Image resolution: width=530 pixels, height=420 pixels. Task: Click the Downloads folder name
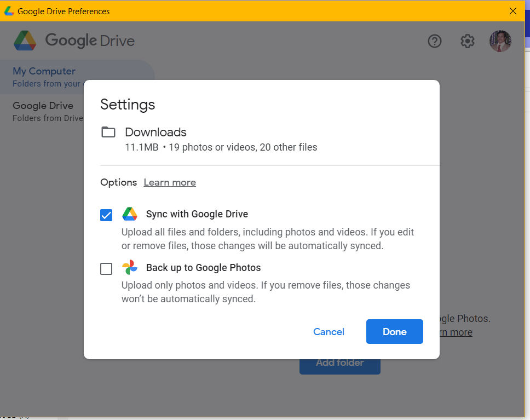155,132
